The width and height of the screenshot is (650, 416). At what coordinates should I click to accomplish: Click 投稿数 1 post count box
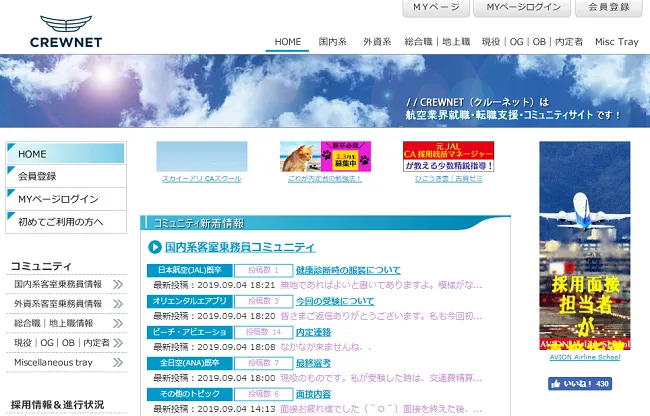pos(264,270)
